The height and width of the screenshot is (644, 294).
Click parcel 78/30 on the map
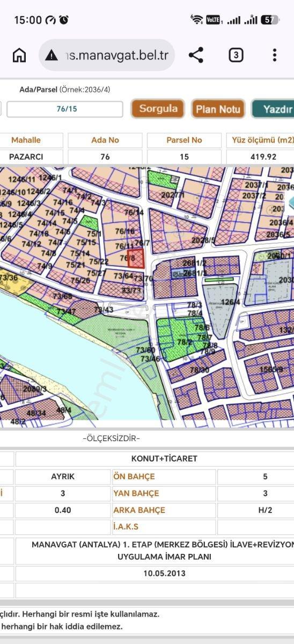[x=199, y=370]
